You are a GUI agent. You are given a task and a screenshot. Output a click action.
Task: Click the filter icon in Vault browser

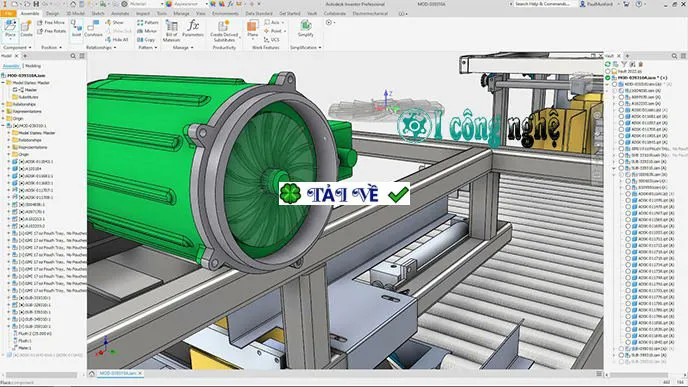click(x=624, y=64)
